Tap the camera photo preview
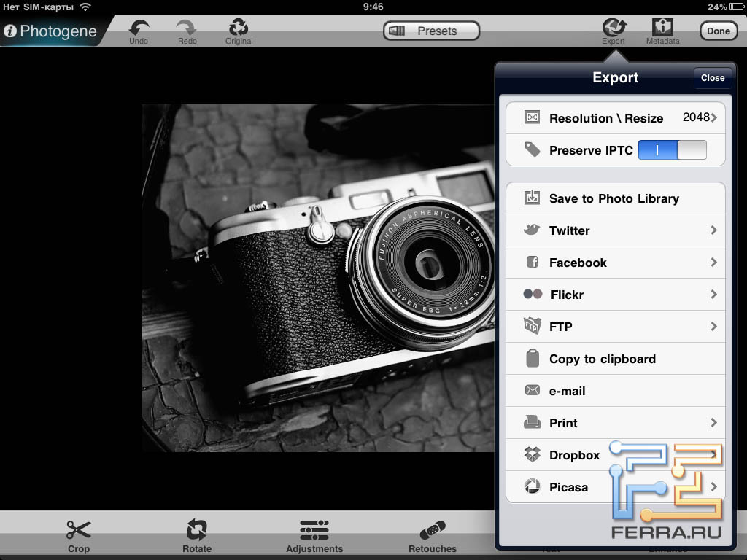This screenshot has width=747, height=560. click(x=317, y=277)
